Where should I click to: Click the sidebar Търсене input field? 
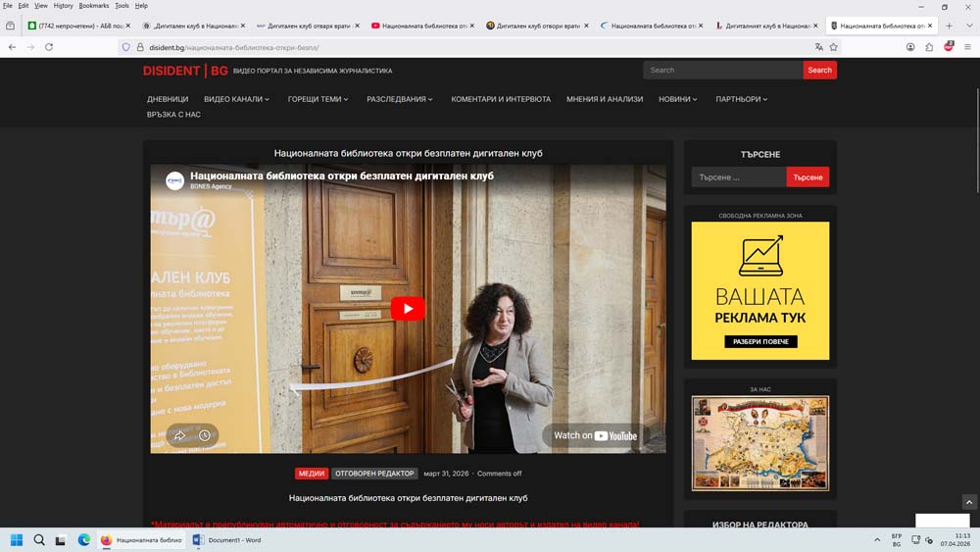739,177
